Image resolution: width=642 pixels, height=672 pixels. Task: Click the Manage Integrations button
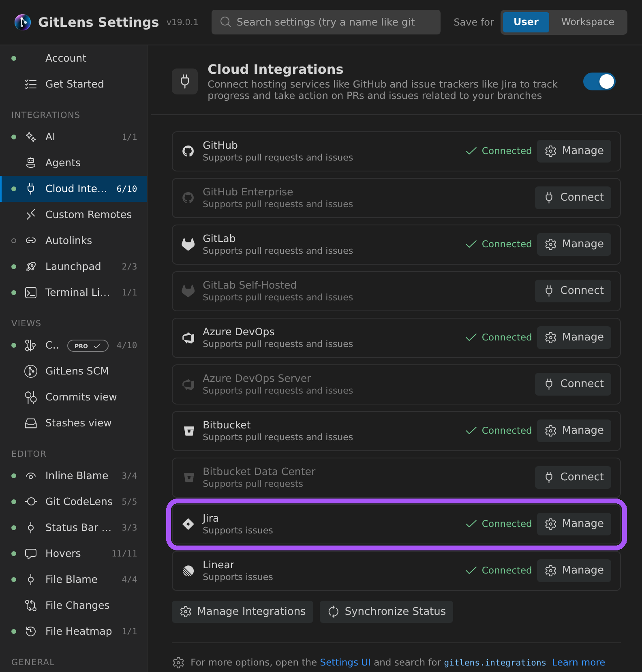tap(242, 612)
